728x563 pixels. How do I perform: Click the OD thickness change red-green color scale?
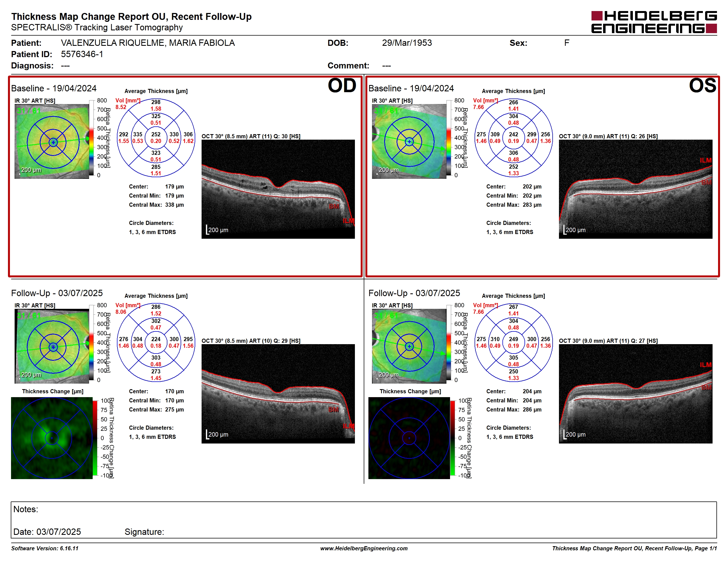(95, 438)
